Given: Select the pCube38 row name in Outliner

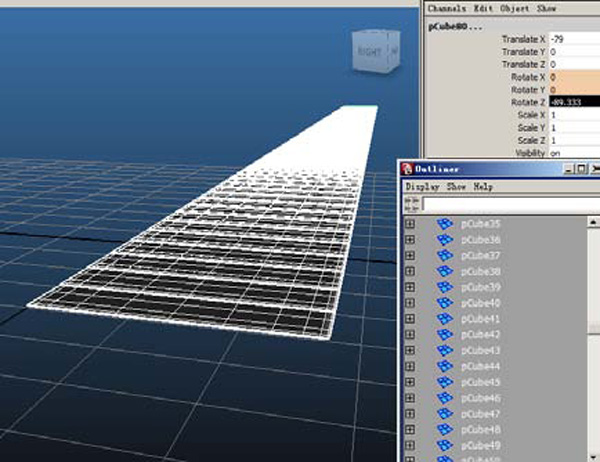Looking at the screenshot, I should [481, 271].
